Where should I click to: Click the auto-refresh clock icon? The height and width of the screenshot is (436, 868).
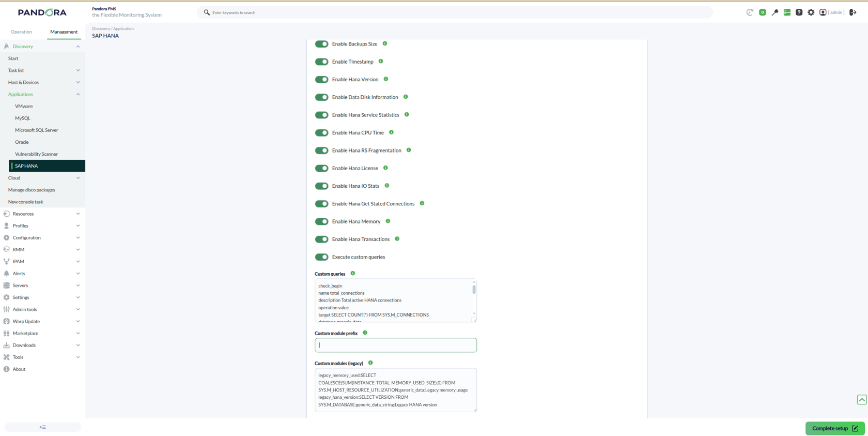click(x=750, y=12)
